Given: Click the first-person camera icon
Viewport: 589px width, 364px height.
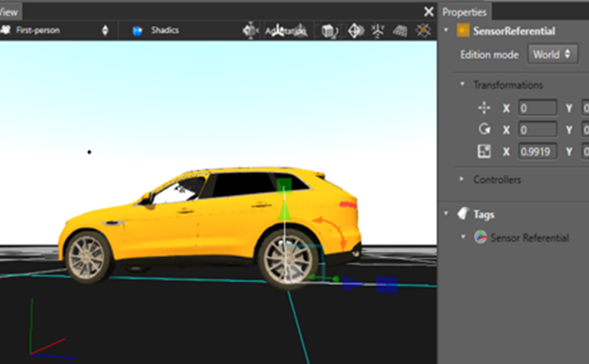Looking at the screenshot, I should 6,30.
